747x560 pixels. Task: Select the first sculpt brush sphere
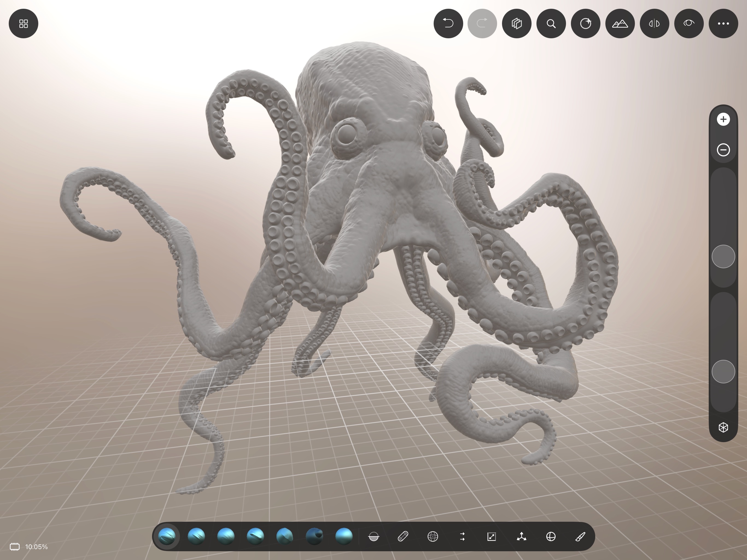pyautogui.click(x=167, y=536)
